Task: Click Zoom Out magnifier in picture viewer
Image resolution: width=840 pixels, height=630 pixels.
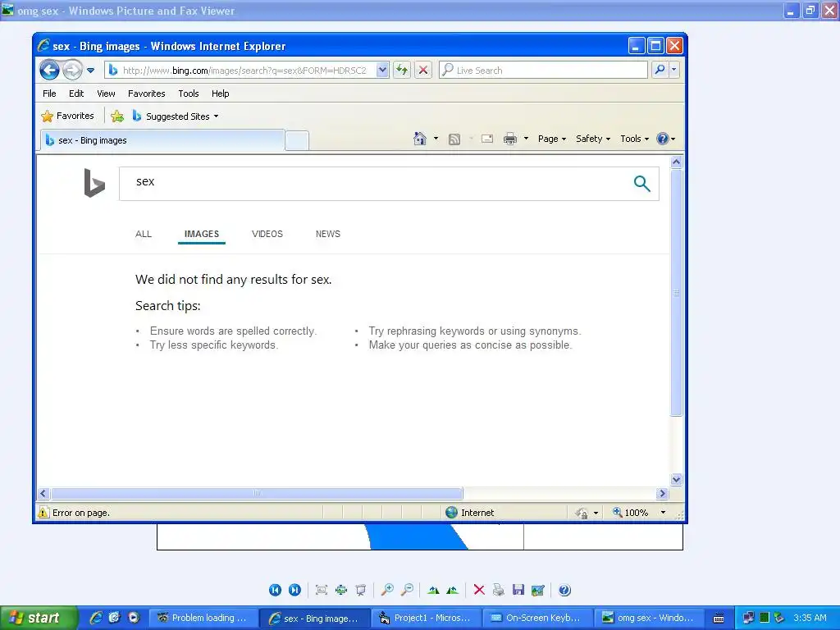Action: (407, 590)
